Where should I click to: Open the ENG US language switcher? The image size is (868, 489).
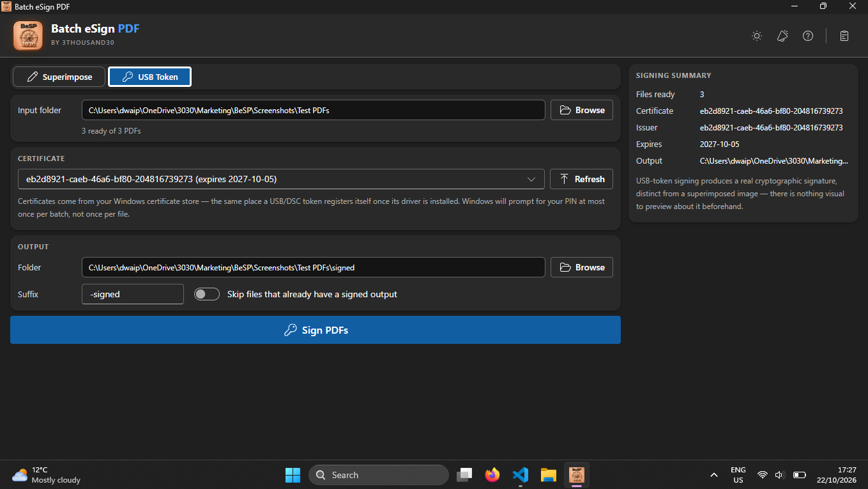click(738, 475)
